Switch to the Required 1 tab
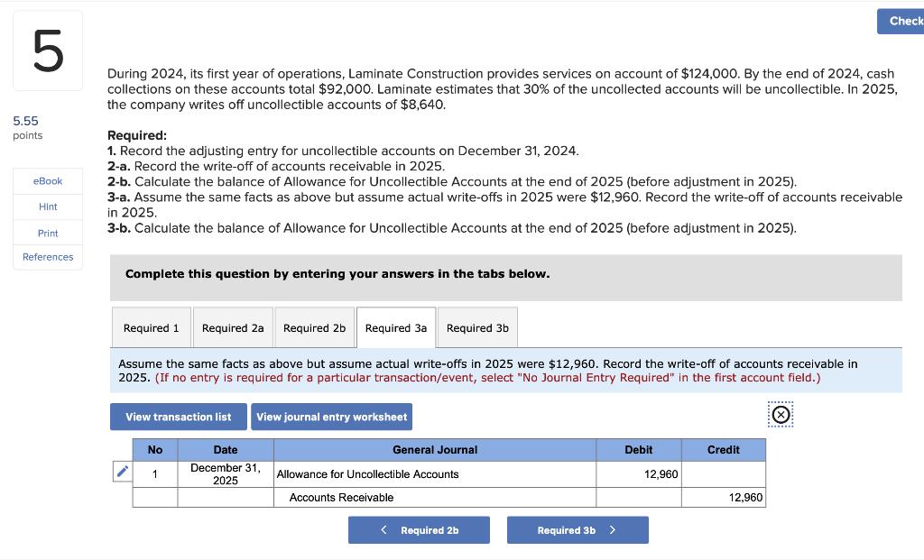 tap(151, 327)
